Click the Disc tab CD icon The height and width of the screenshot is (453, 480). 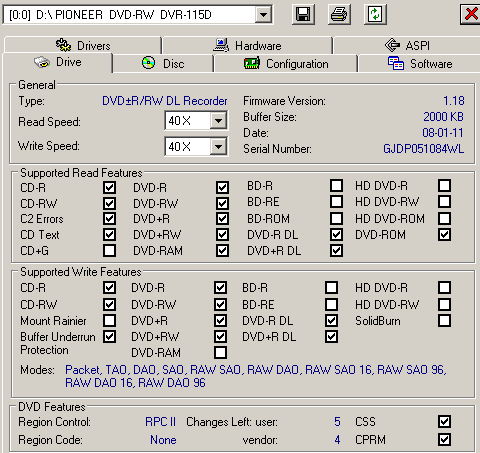click(x=148, y=63)
